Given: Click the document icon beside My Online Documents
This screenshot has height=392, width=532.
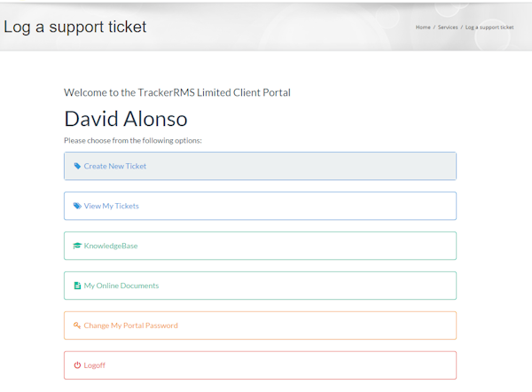Looking at the screenshot, I should tap(77, 286).
